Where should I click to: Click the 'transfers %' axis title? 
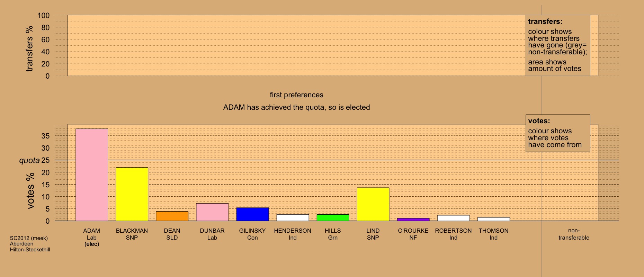pos(29,49)
